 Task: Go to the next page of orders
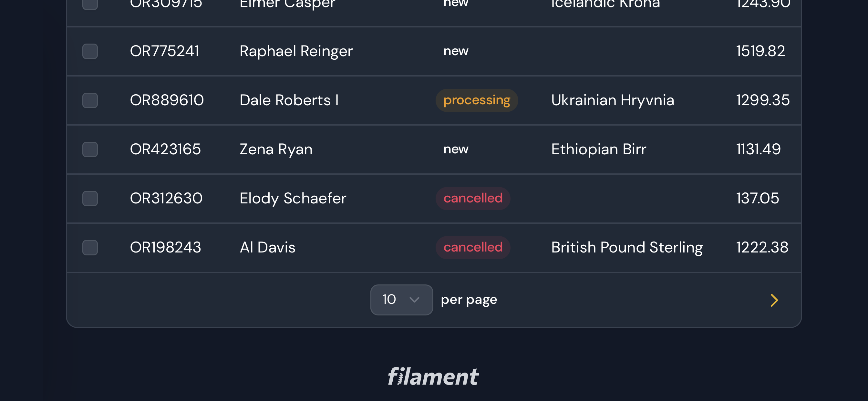[774, 300]
